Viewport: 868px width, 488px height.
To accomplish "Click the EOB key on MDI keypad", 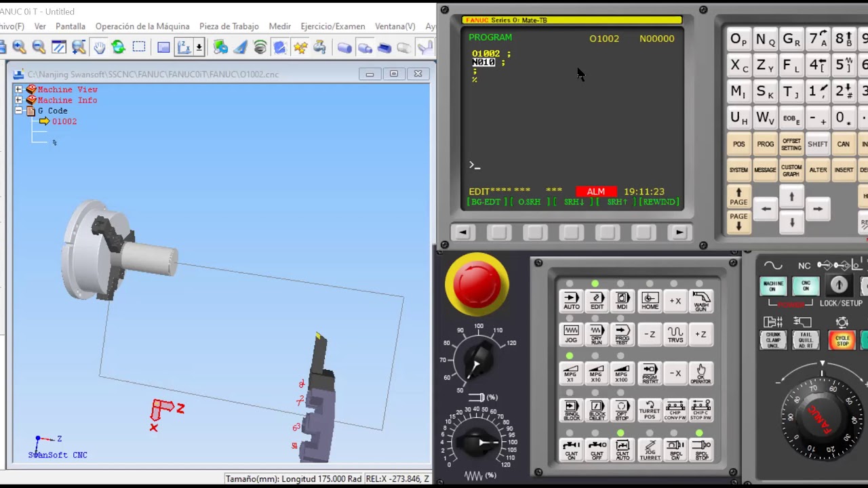I will click(x=791, y=118).
